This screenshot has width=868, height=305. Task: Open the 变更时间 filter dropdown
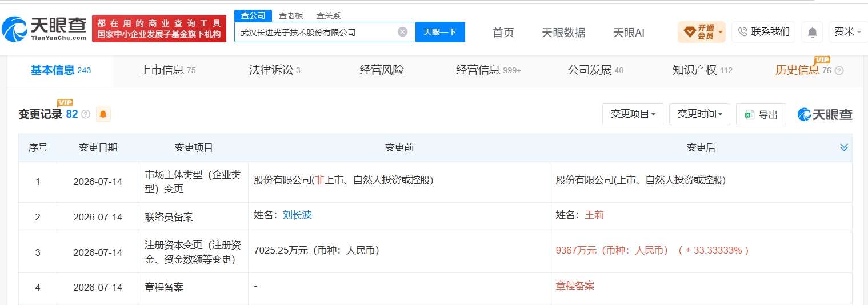pos(699,114)
